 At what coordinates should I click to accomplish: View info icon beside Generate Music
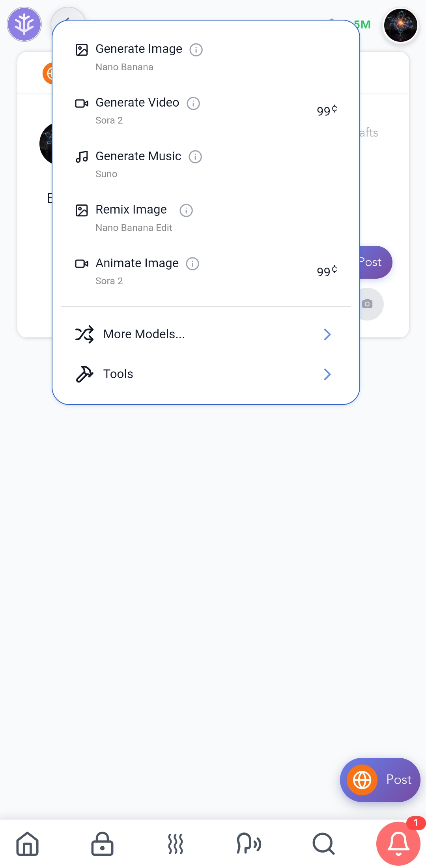click(195, 157)
